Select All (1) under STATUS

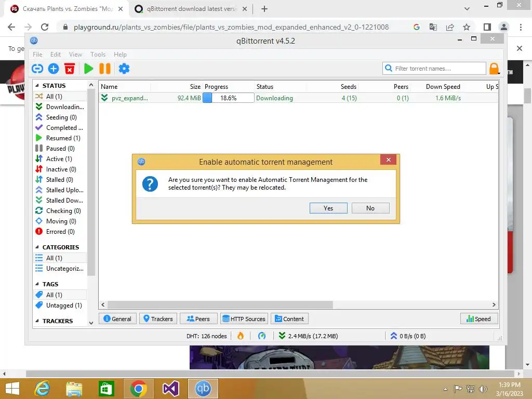[x=60, y=96]
